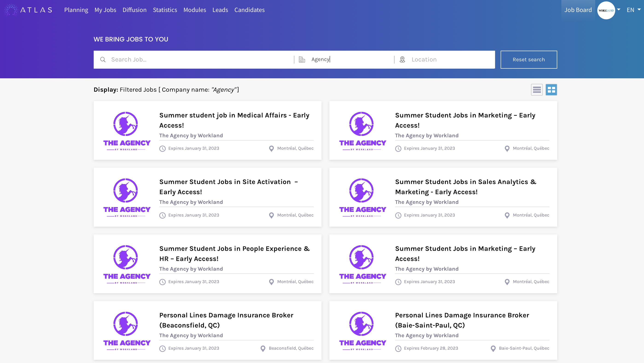Go to the Candidates section
This screenshot has height=363, width=644.
249,10
